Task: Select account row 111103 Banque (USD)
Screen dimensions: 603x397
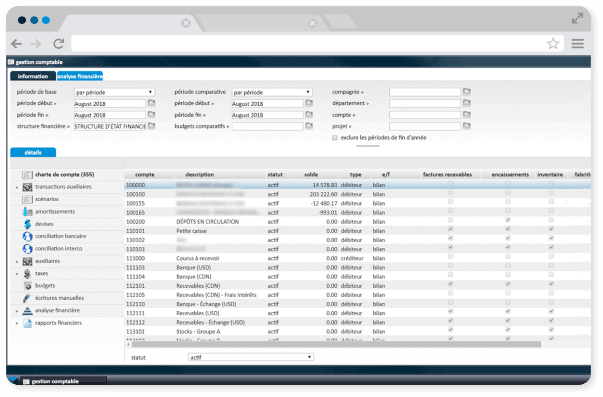Action: [358, 267]
